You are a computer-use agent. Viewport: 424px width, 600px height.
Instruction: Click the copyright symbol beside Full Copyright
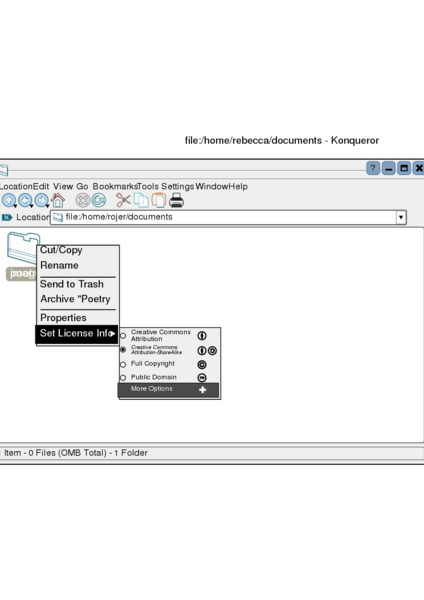click(x=202, y=365)
